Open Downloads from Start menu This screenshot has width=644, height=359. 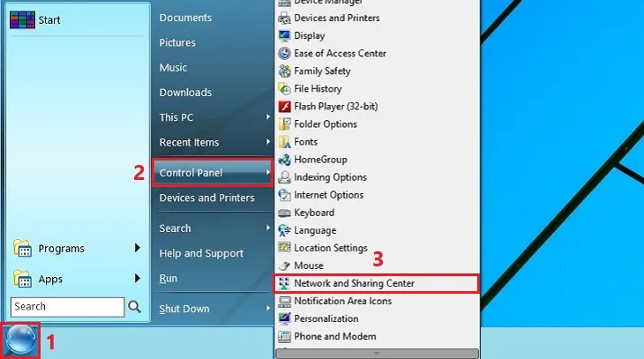[x=185, y=93]
